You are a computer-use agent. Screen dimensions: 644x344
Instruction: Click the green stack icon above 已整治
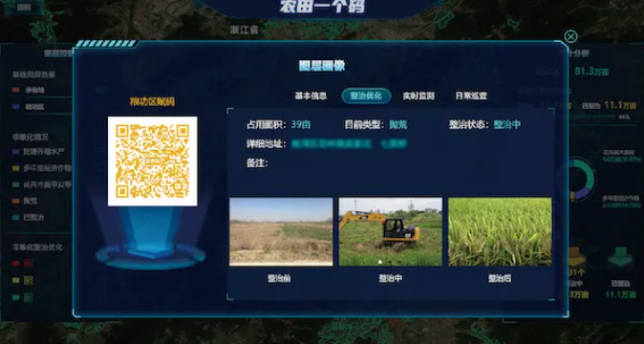point(620,257)
